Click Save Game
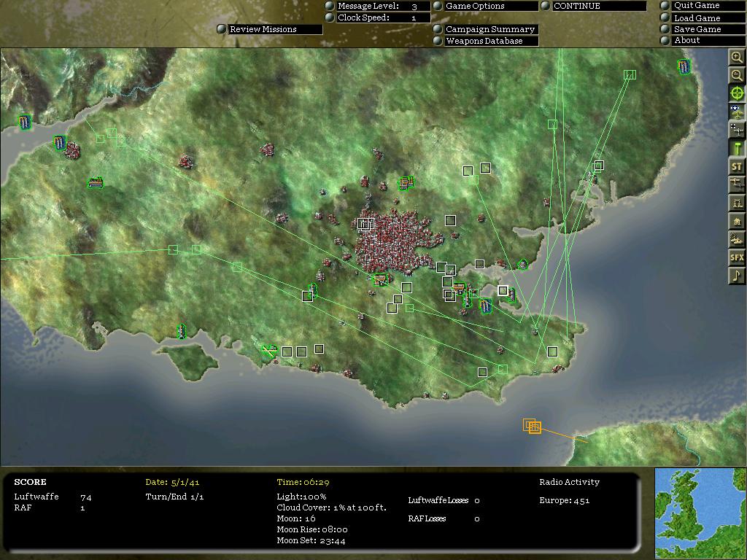 click(708, 29)
